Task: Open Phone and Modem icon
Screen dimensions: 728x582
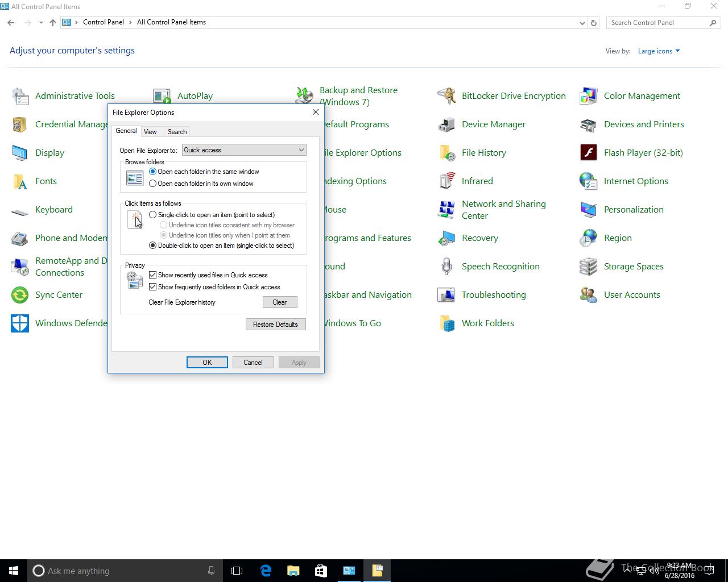Action: click(20, 238)
